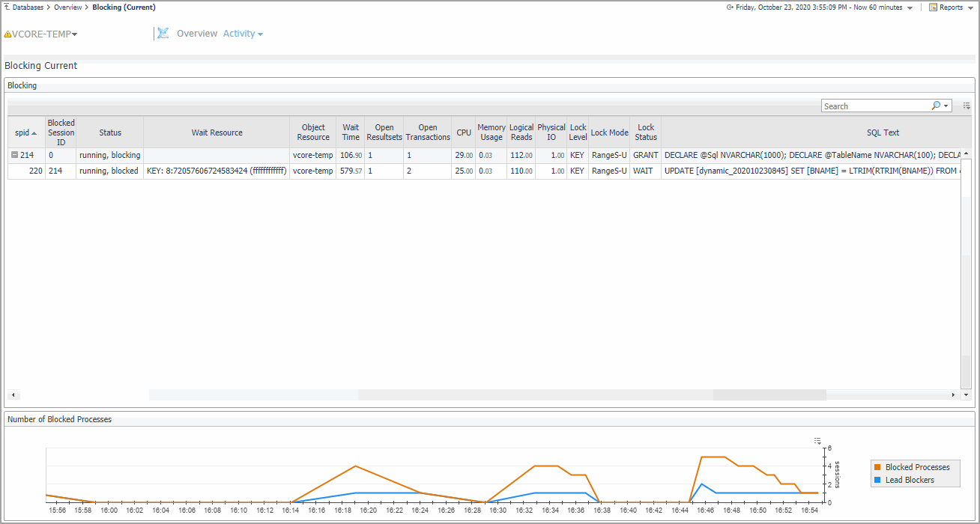Click the magnifier icon in Search box
The width and height of the screenshot is (980, 524).
click(x=936, y=106)
